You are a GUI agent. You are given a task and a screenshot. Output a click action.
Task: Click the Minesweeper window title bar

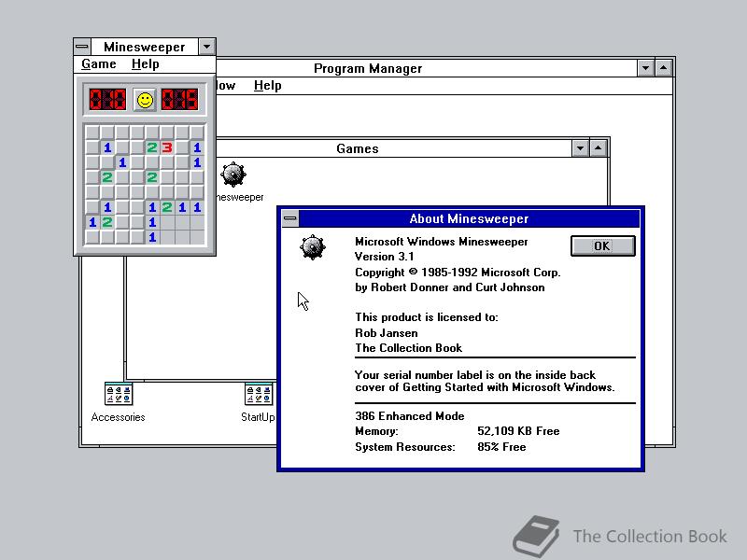(x=145, y=47)
